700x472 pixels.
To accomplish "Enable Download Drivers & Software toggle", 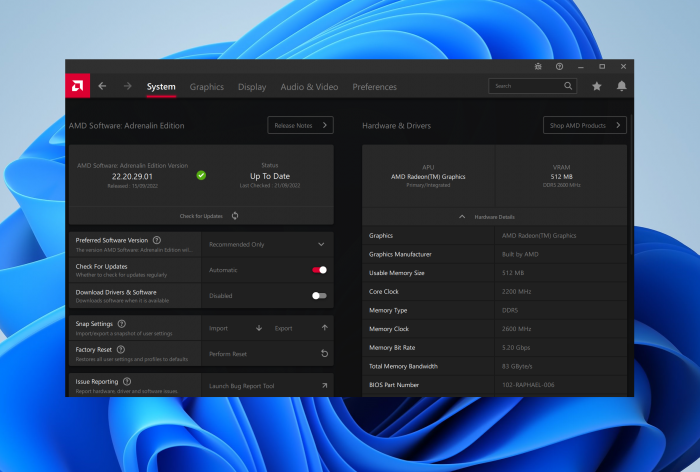I will tap(319, 296).
